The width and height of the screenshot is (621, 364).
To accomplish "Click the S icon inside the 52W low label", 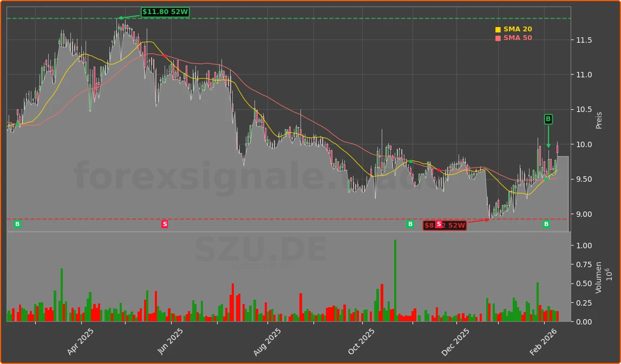I will (437, 226).
